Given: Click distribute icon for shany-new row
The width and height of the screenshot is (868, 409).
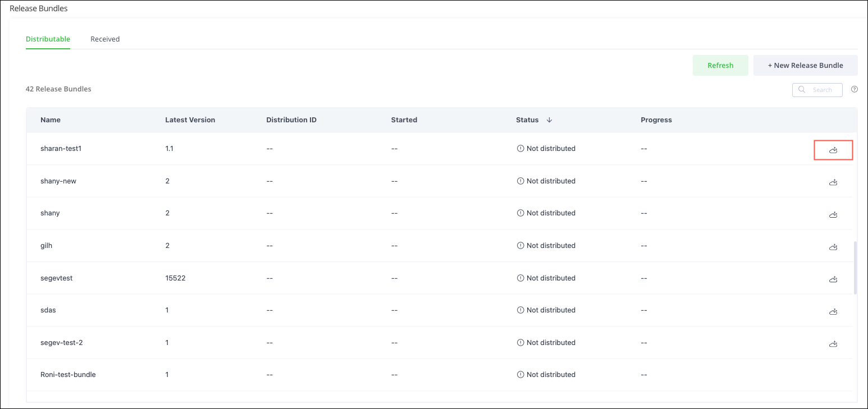Looking at the screenshot, I should pos(833,182).
